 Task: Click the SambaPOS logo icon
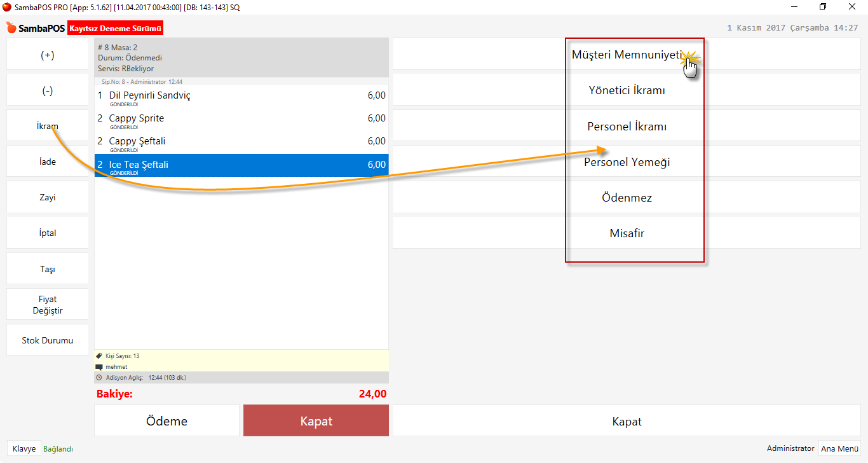[11, 28]
